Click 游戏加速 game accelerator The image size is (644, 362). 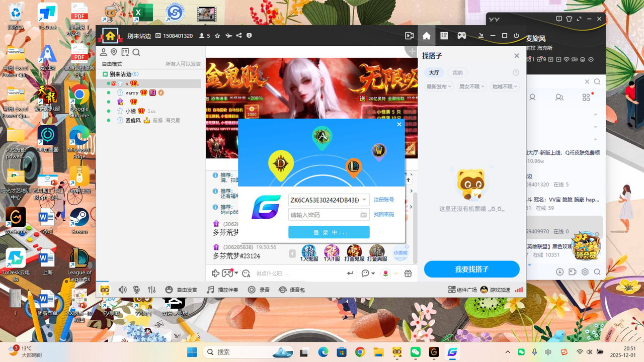(495, 290)
